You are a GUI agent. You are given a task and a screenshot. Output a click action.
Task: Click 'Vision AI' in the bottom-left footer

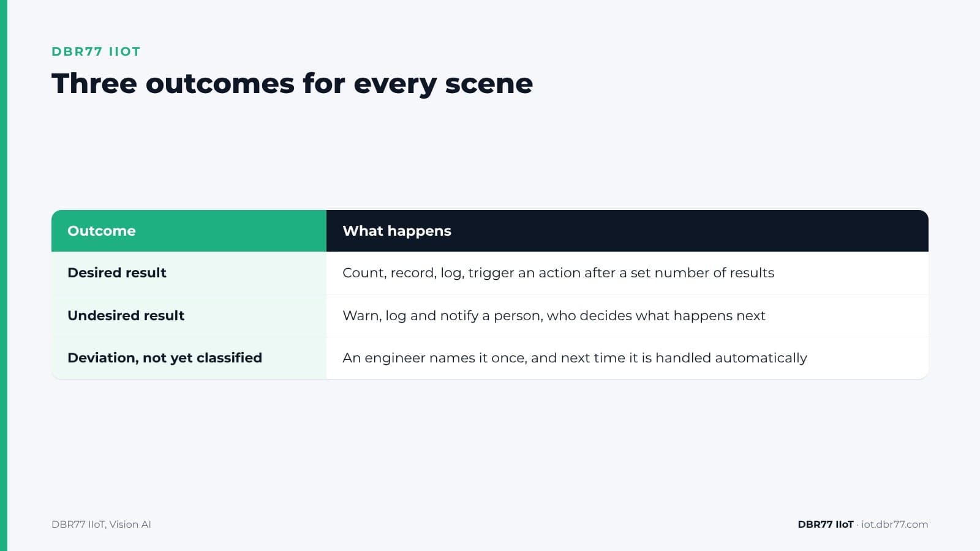[130, 524]
